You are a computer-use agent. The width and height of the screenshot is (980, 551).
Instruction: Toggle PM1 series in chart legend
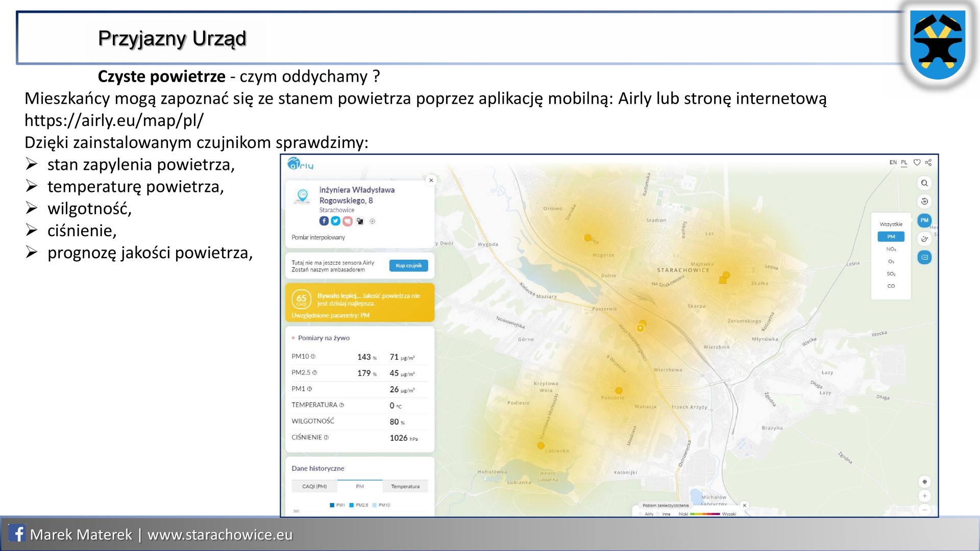(337, 505)
